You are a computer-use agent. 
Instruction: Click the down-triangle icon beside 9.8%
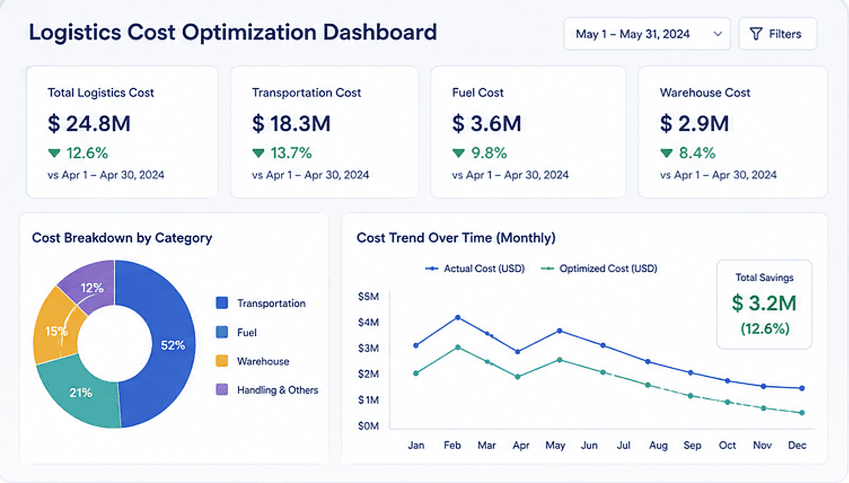[459, 153]
